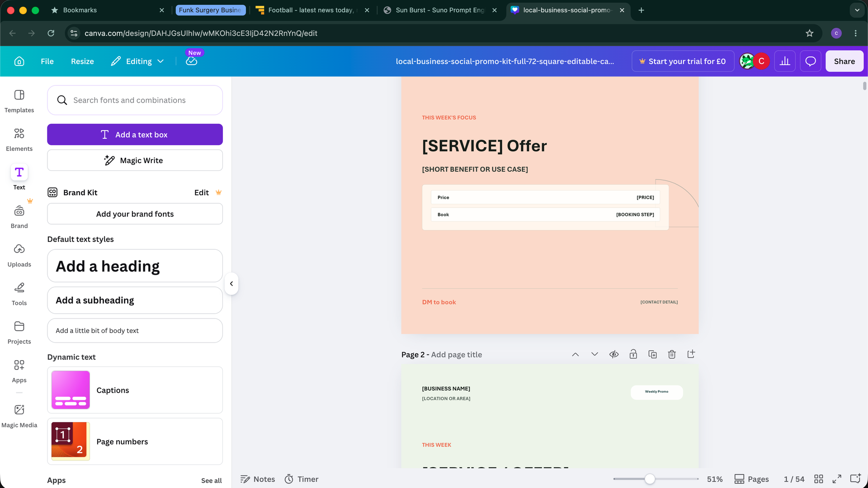Open the Elements panel in sidebar
The height and width of the screenshot is (488, 868).
coord(19,140)
